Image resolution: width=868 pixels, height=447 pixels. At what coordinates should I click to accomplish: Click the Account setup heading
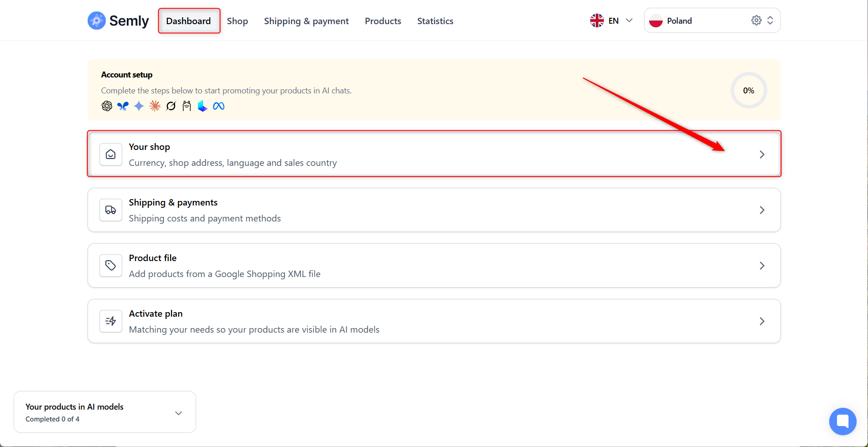127,75
